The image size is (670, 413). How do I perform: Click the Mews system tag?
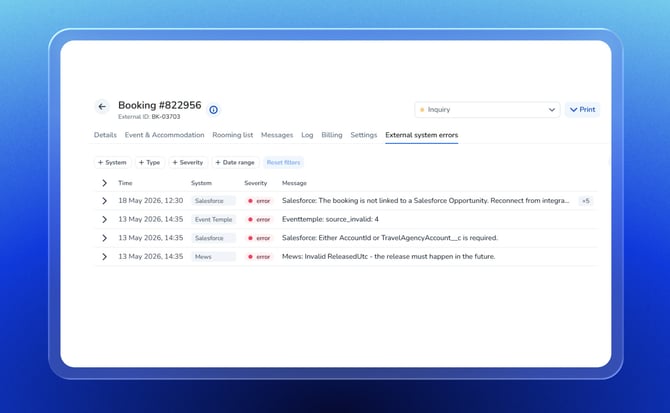(x=214, y=257)
